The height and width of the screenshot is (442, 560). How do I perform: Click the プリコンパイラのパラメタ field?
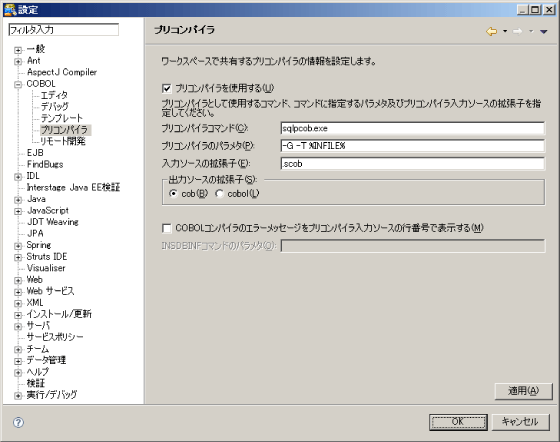pos(412,146)
